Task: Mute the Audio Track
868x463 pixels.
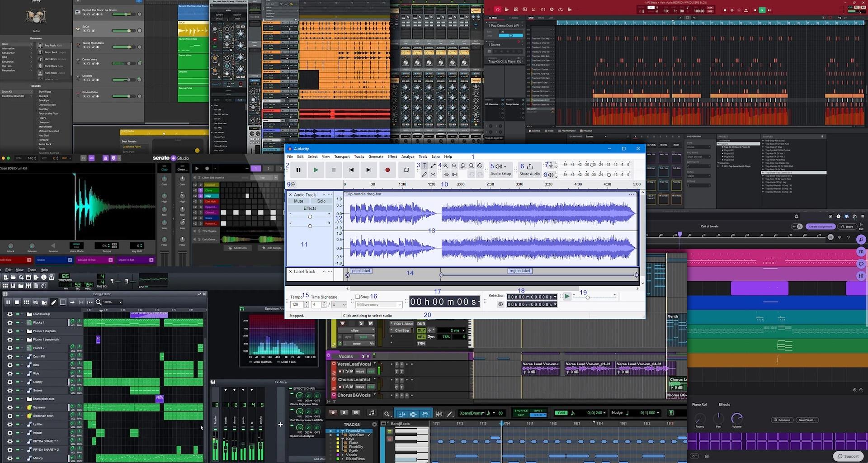Action: pos(298,201)
